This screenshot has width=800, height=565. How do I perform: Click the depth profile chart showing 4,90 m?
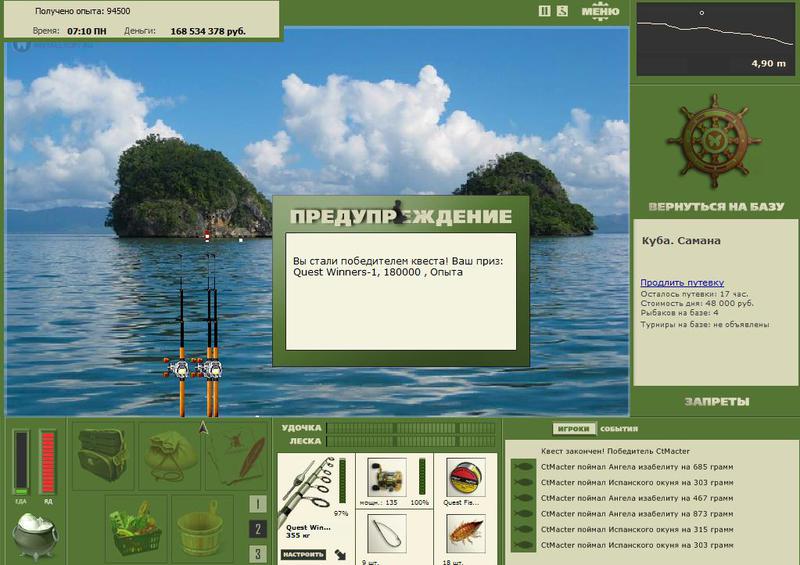click(716, 40)
